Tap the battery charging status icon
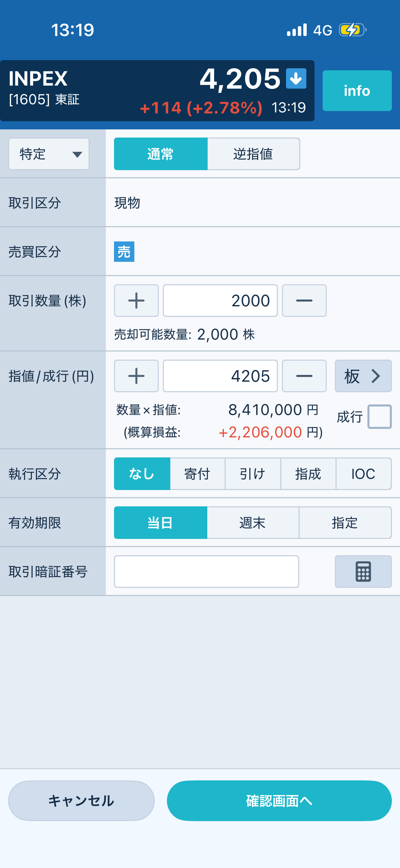This screenshot has height=868, width=400. click(352, 30)
